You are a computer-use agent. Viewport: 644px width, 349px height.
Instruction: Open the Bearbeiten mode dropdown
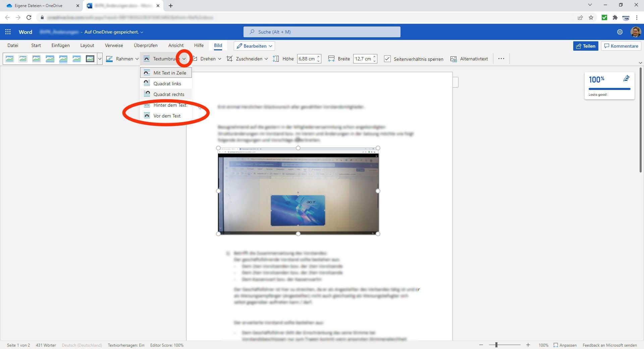[x=254, y=46]
